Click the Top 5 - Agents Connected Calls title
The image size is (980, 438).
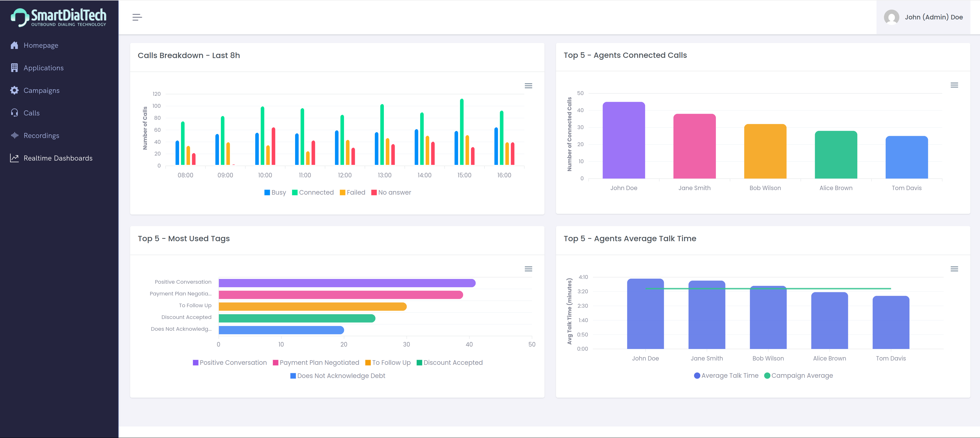click(625, 55)
